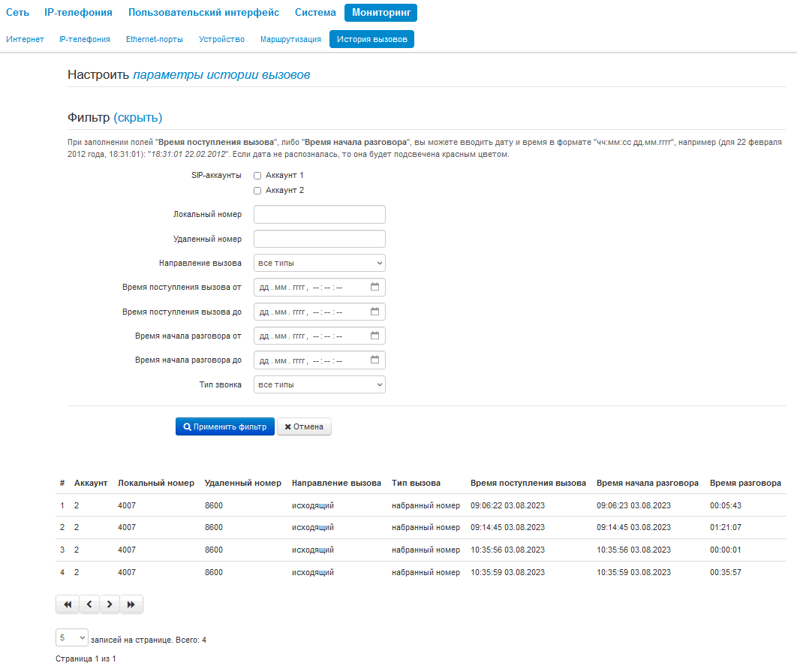
Task: Go to next page of call records
Action: click(x=110, y=604)
